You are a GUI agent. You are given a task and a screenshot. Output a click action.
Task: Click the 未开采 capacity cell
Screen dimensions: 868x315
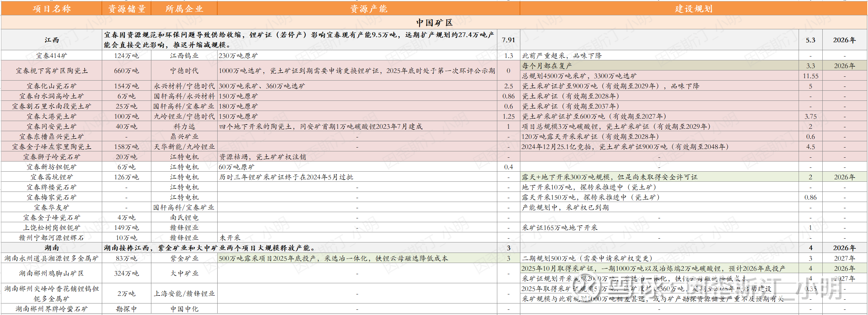click(x=357, y=238)
